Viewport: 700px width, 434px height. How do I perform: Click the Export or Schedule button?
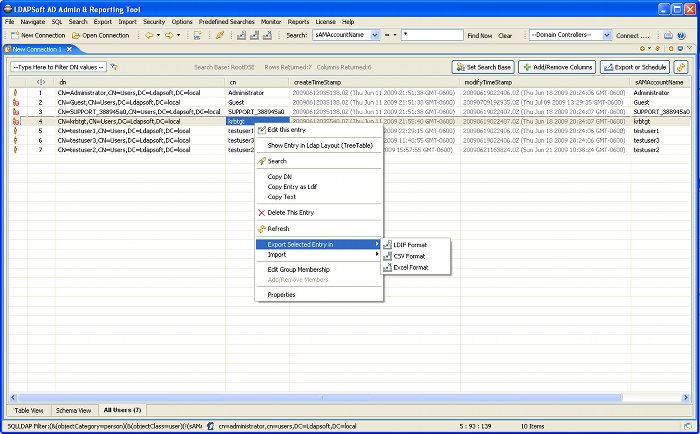click(x=635, y=67)
